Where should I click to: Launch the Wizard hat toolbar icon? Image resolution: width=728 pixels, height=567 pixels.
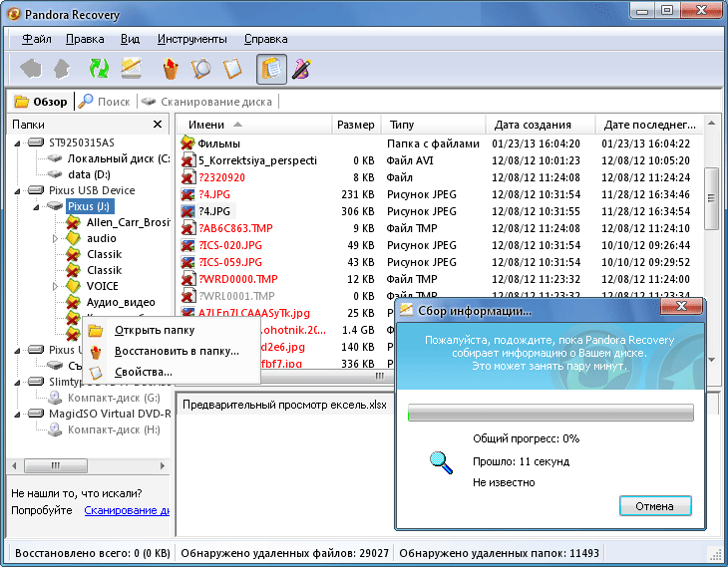click(x=302, y=69)
